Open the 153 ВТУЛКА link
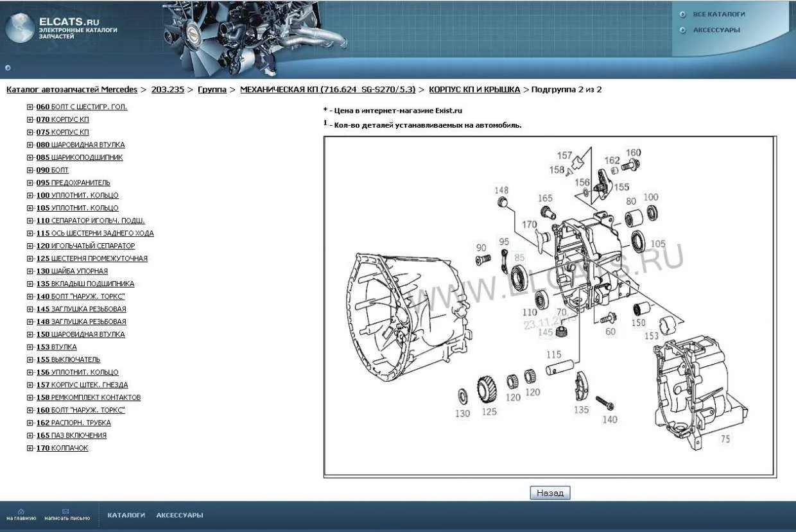796x532 pixels. [56, 347]
